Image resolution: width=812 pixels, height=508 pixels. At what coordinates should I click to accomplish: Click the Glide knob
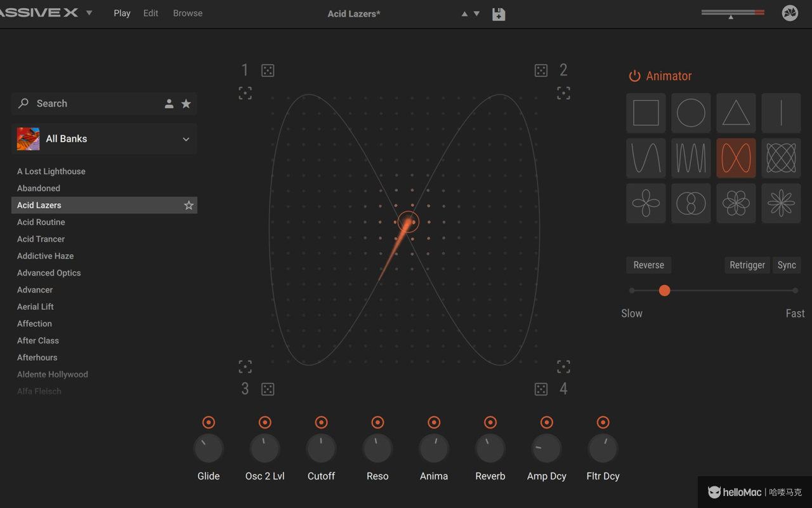pyautogui.click(x=209, y=449)
